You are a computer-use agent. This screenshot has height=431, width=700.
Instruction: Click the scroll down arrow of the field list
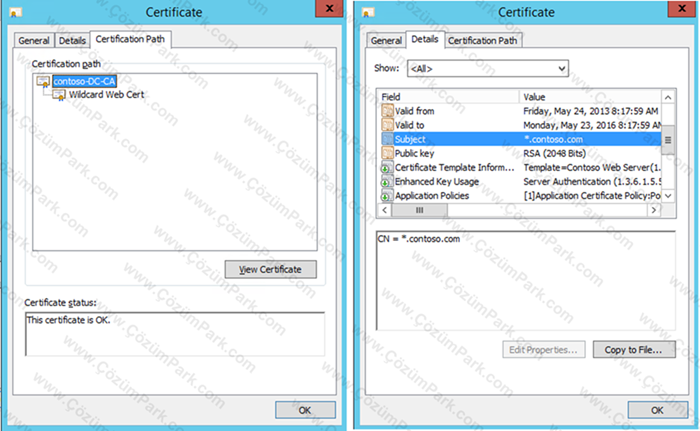pyautogui.click(x=668, y=196)
